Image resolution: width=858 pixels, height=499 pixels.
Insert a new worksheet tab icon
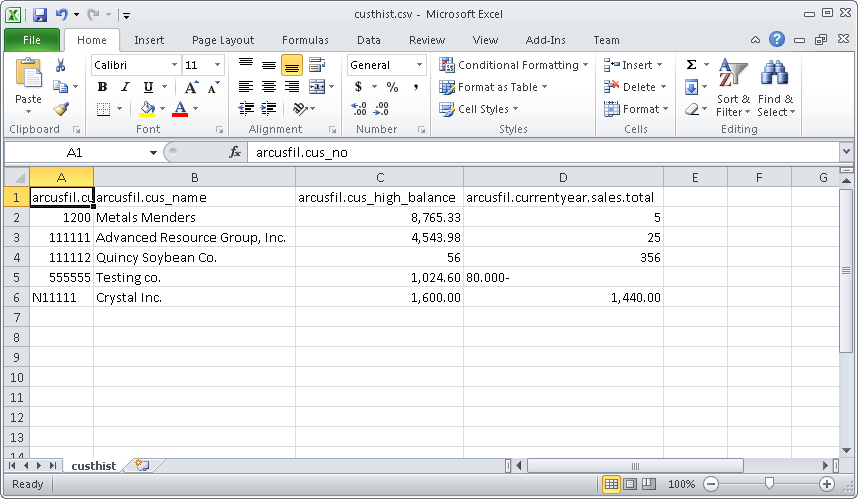tap(142, 466)
